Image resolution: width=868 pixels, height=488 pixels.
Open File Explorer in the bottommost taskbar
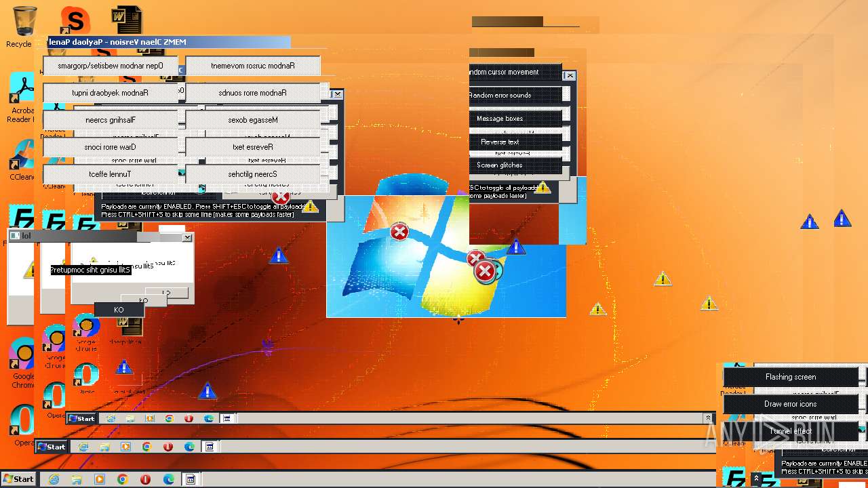point(77,479)
